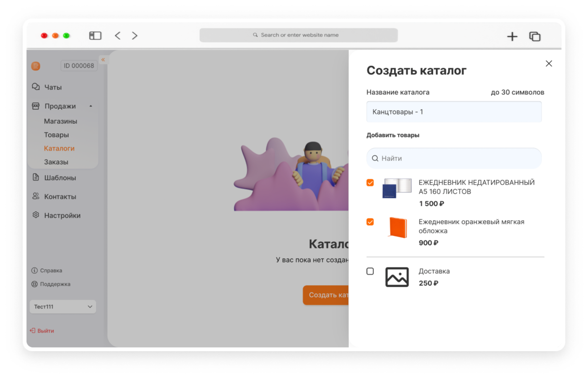Select Магазины in sales submenu
Viewport: 588px width, 378px height.
pos(61,121)
